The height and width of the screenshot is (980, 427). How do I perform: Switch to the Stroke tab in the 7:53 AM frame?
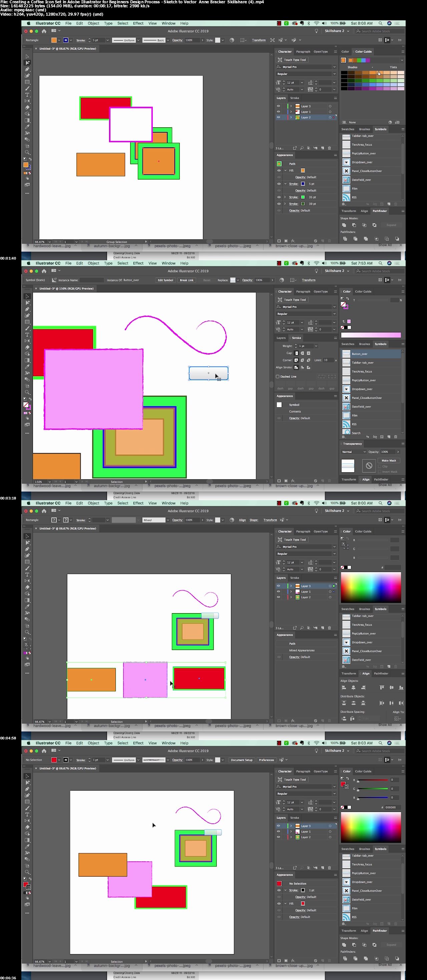[296, 338]
